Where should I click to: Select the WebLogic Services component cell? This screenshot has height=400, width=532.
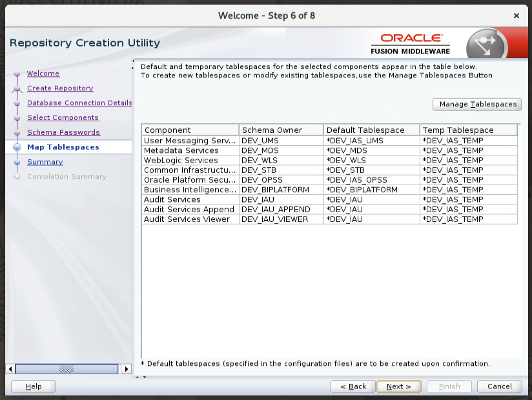pos(190,161)
